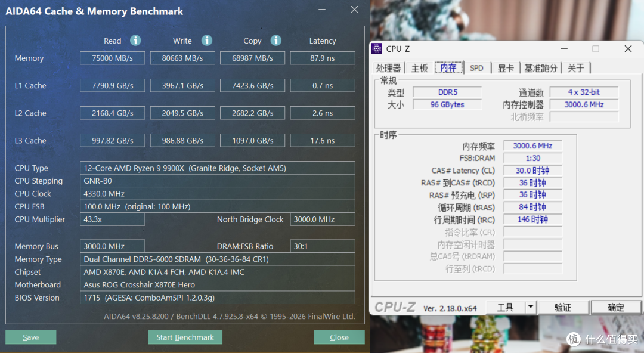Click the Memory Latency value 87.9 ns

[x=323, y=58]
